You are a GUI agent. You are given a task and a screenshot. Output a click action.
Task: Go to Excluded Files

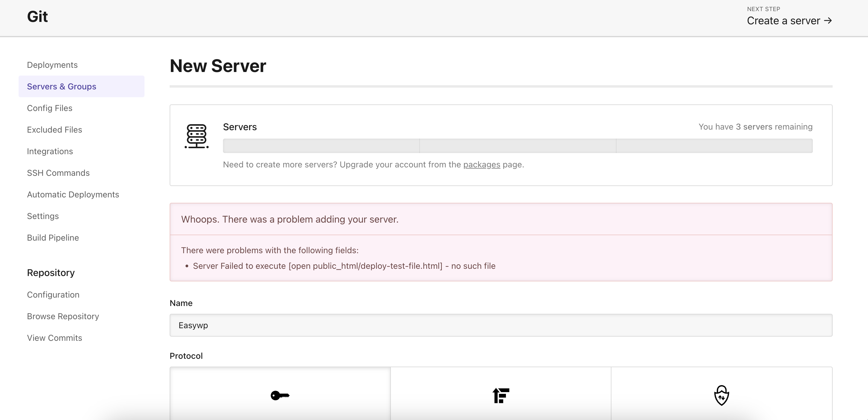(55, 130)
